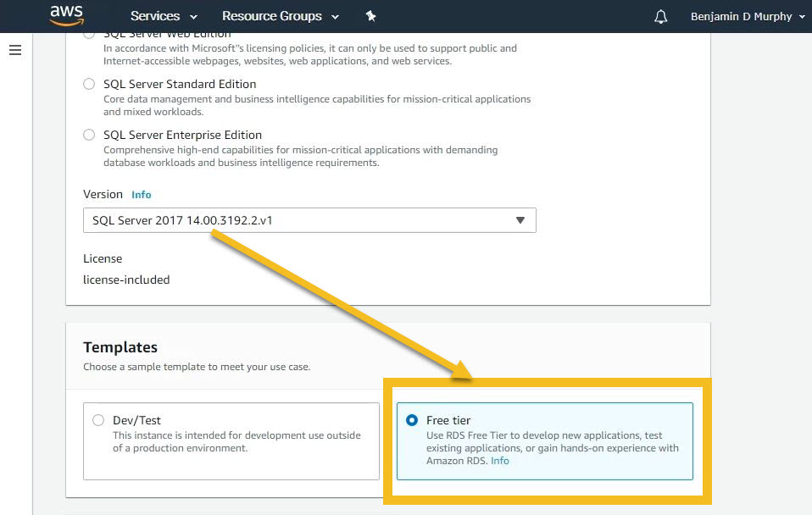
Task: Open the AWS logo home link
Action: pyautogui.click(x=66, y=15)
